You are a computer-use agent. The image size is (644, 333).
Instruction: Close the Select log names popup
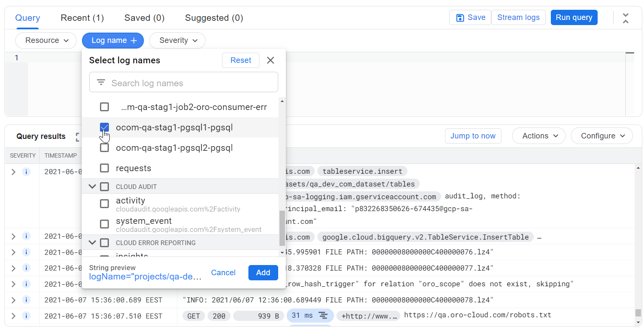coord(270,60)
